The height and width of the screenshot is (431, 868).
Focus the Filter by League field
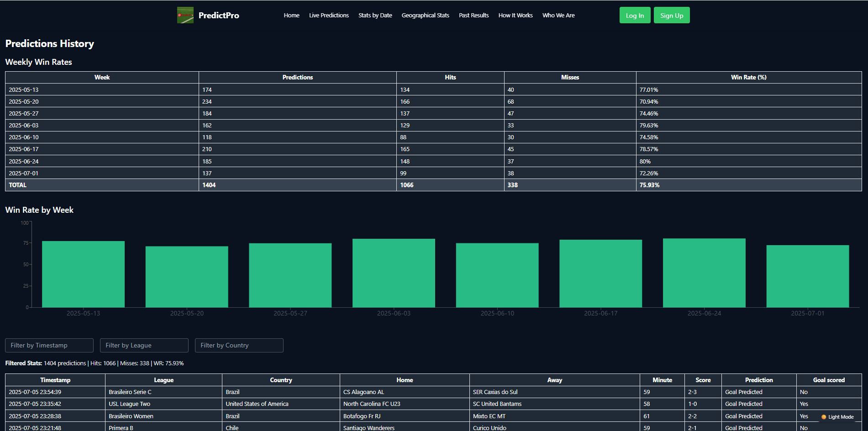144,345
